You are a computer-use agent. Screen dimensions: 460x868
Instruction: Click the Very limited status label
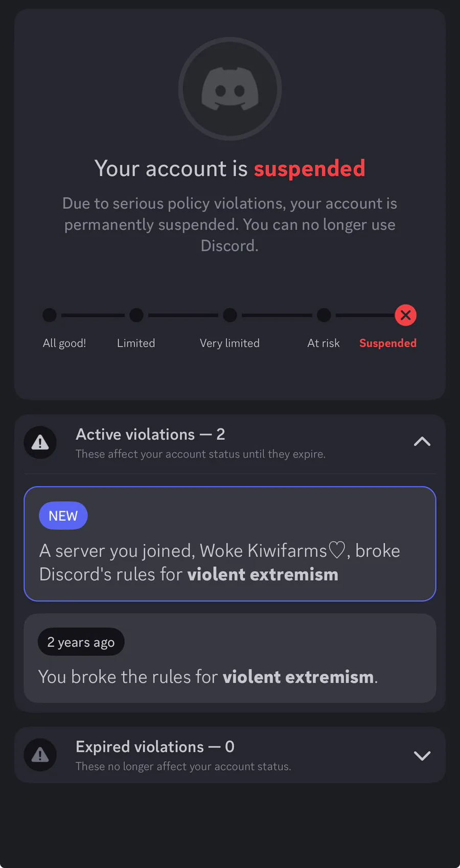[229, 343]
